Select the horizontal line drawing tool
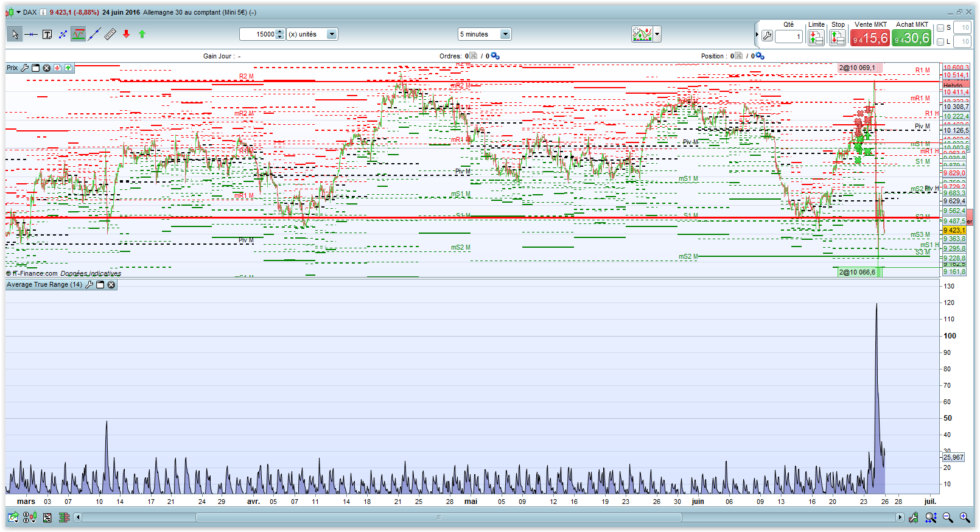The image size is (980, 532). [31, 35]
